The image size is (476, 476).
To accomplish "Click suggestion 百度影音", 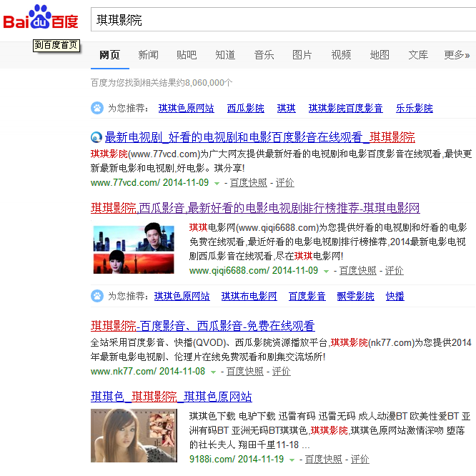I will [307, 296].
